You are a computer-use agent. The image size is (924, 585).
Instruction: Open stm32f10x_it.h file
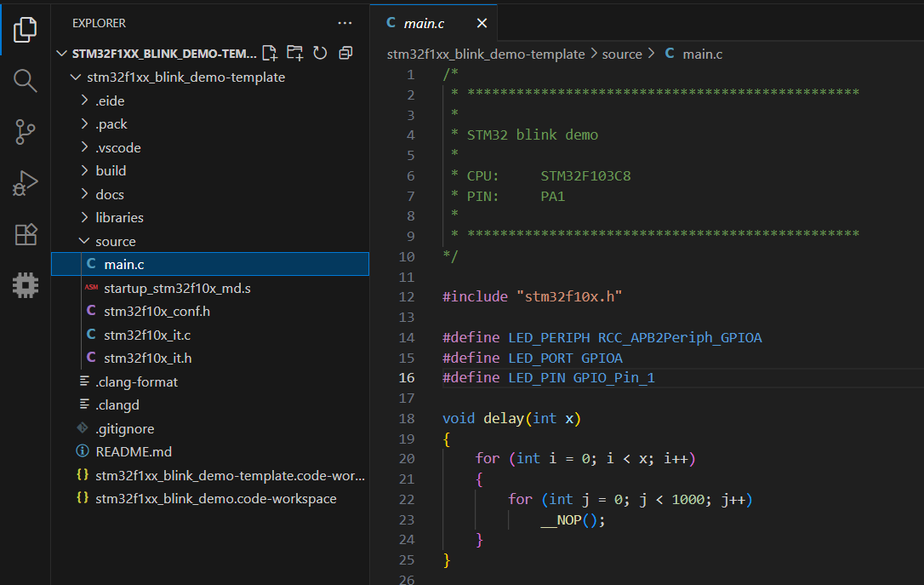click(x=210, y=358)
